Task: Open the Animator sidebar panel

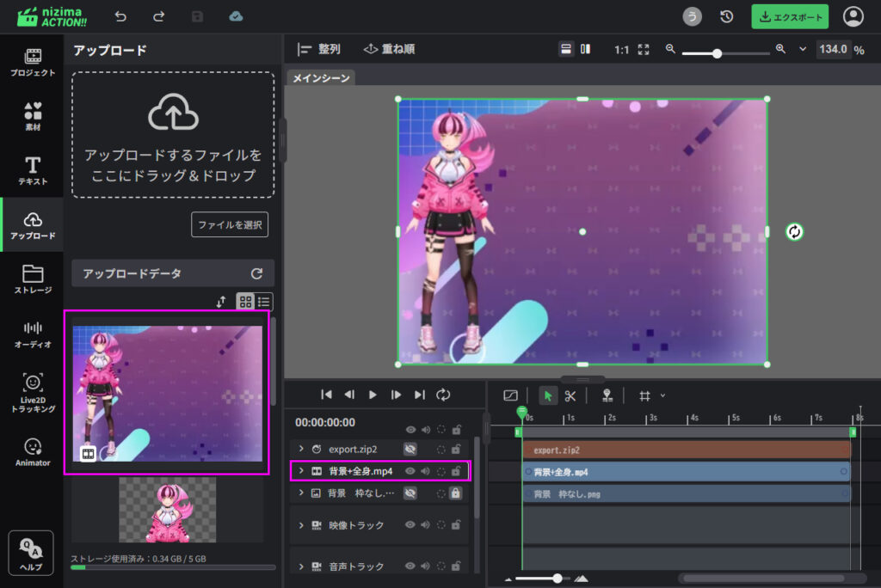Action: 33,452
